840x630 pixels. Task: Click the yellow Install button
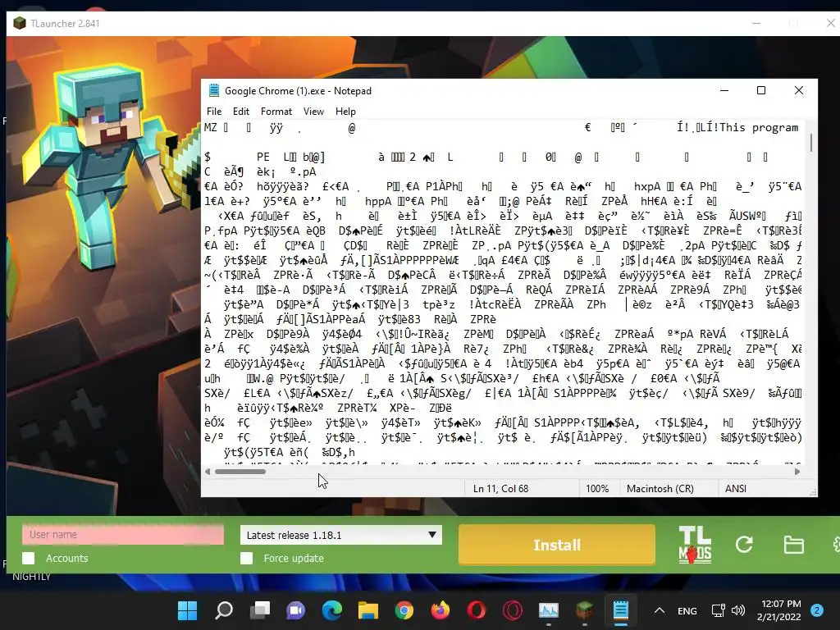557,545
